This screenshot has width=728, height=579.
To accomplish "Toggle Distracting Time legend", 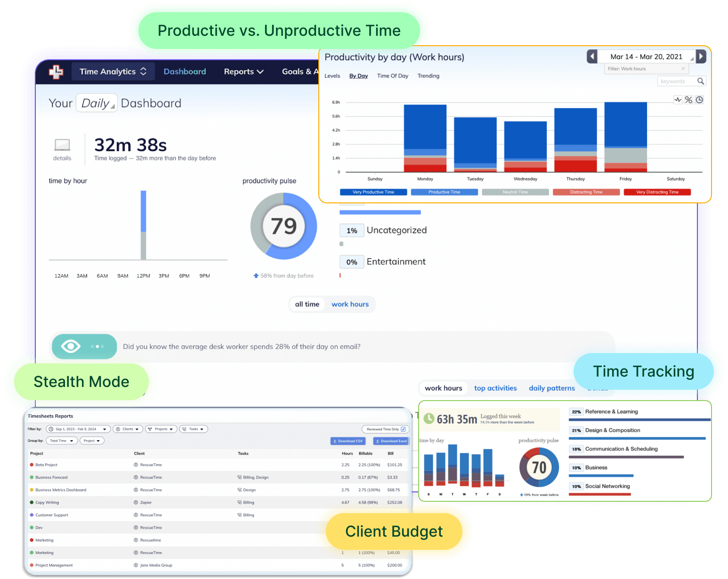I will tap(586, 192).
